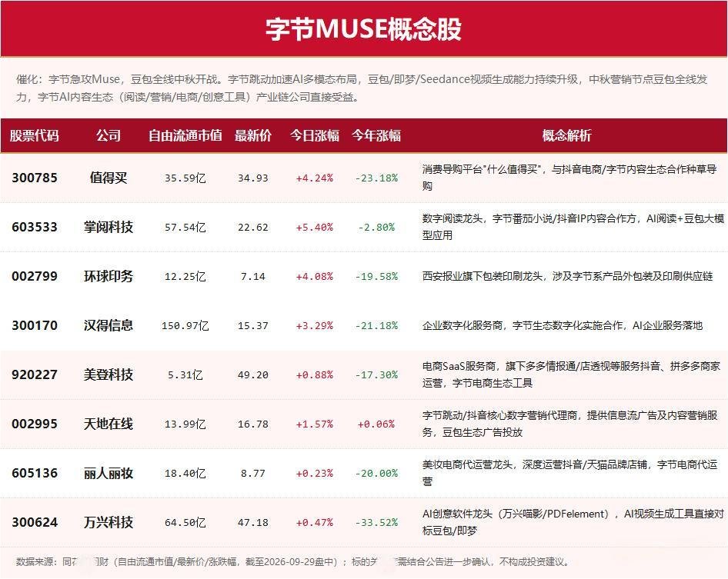Click market value 35.59亿
The height and width of the screenshot is (579, 728).
185,178
